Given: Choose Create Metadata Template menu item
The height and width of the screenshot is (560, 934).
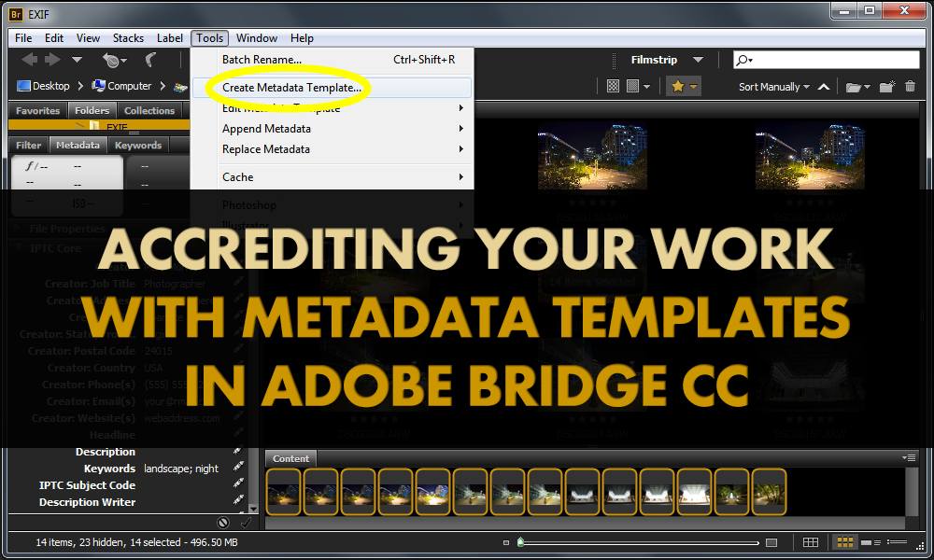Looking at the screenshot, I should (332, 88).
